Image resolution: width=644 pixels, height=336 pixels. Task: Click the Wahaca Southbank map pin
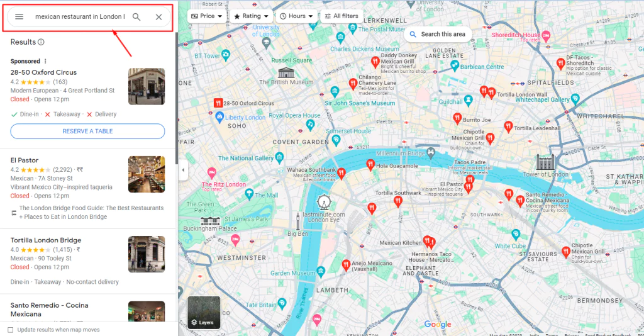coord(341,174)
